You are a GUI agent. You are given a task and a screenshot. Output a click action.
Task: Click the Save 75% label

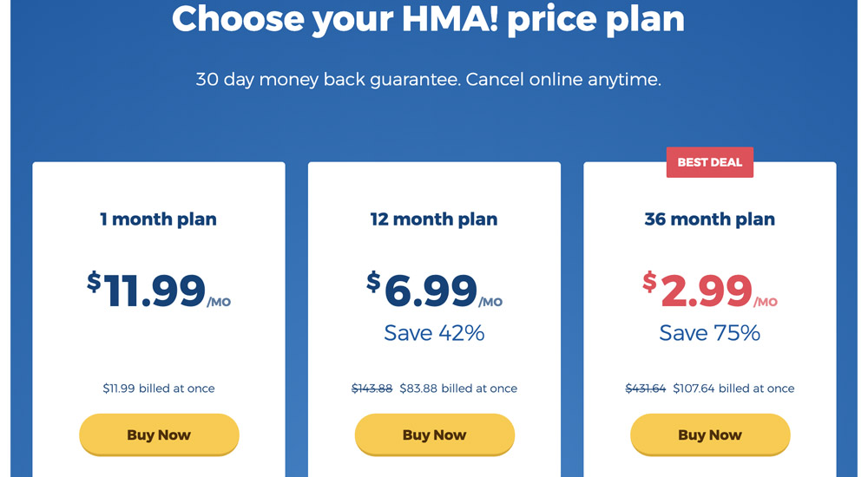click(710, 333)
